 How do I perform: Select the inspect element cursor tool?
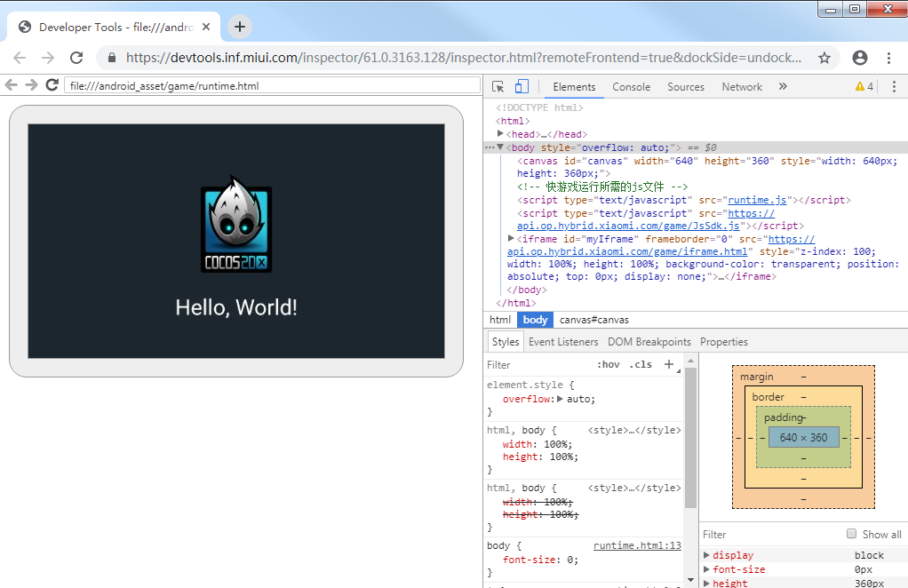(x=498, y=87)
